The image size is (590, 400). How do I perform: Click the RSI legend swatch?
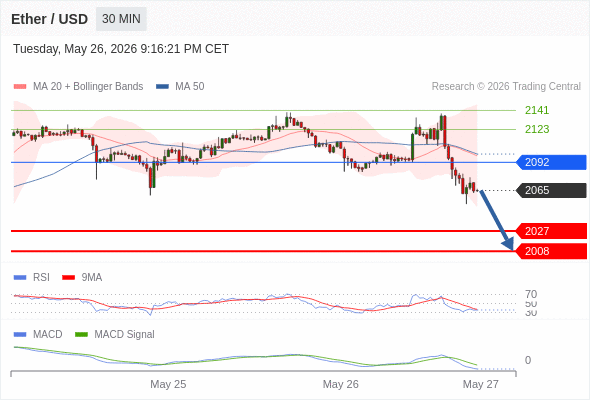(x=20, y=278)
